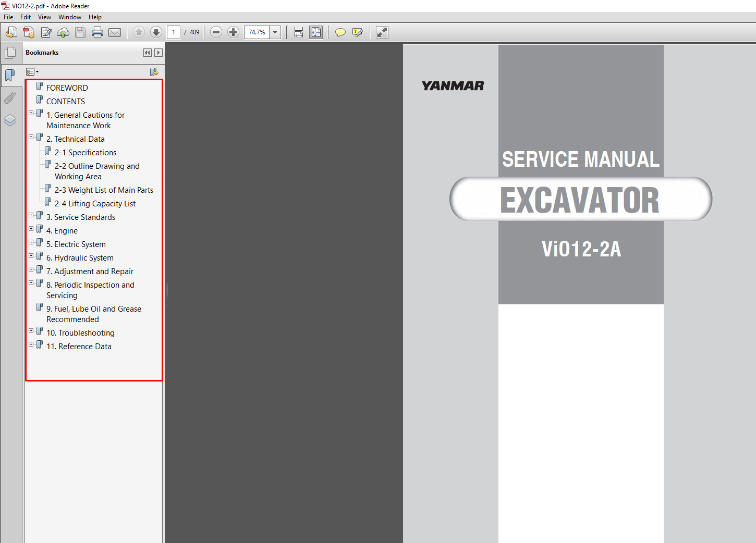Viewport: 756px width, 543px height.
Task: Open the zoom level dropdown arrow
Action: (x=275, y=32)
